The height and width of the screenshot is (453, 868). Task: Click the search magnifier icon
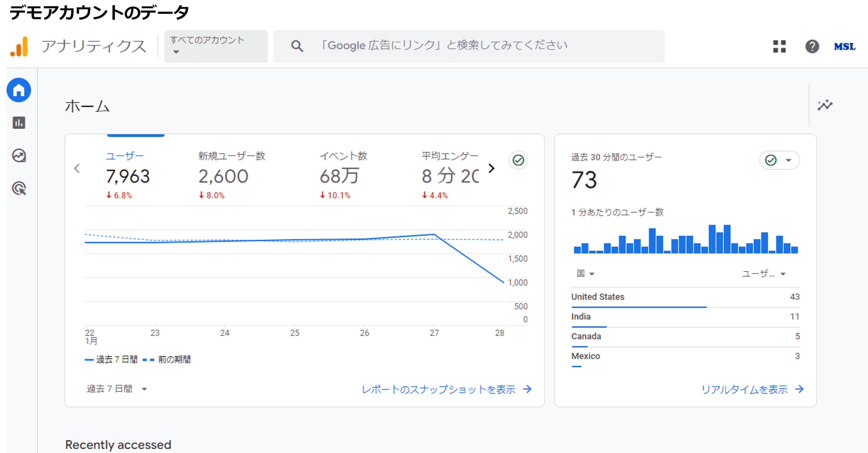coord(297,46)
